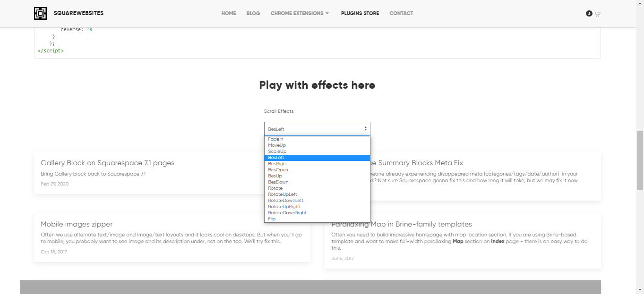Open the BLOG menu item

[x=253, y=13]
